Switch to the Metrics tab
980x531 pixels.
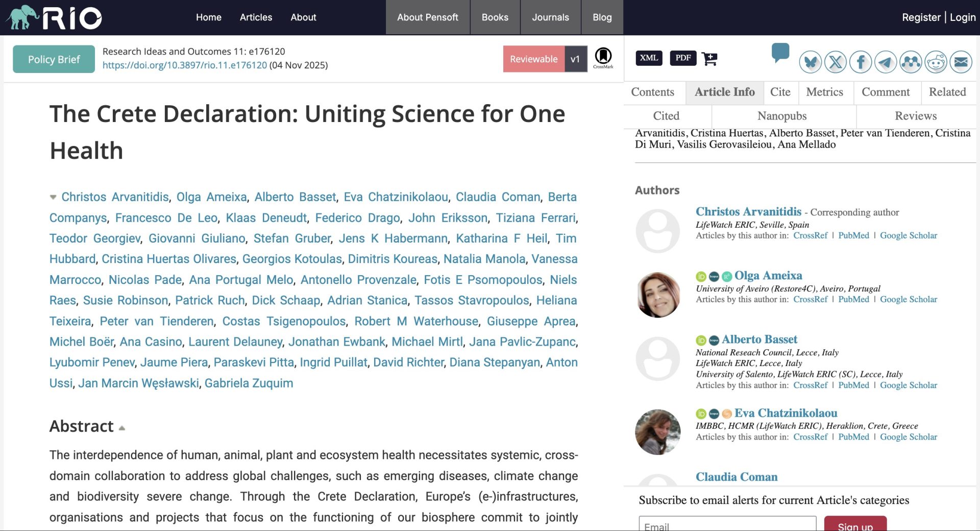[824, 92]
